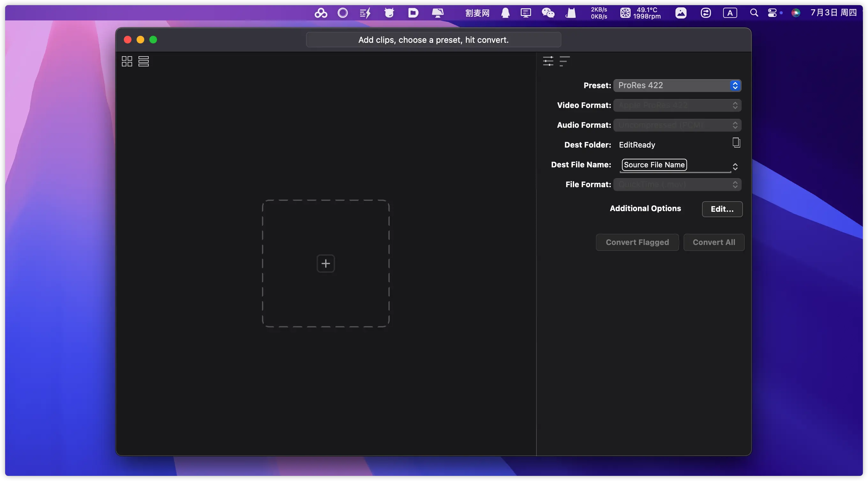Switch to list view

pyautogui.click(x=144, y=61)
